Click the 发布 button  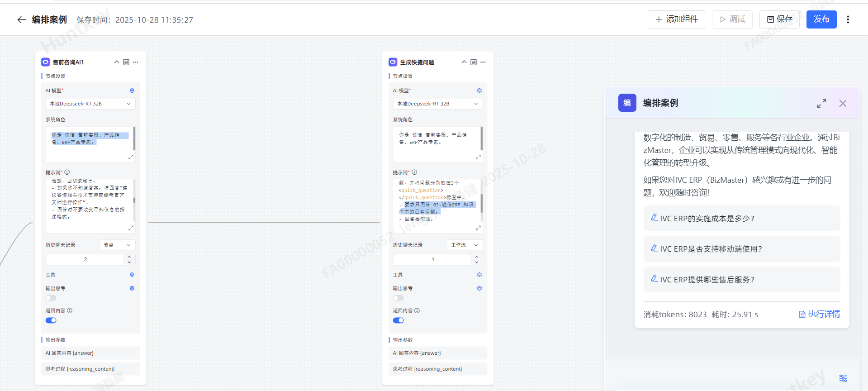click(x=821, y=19)
